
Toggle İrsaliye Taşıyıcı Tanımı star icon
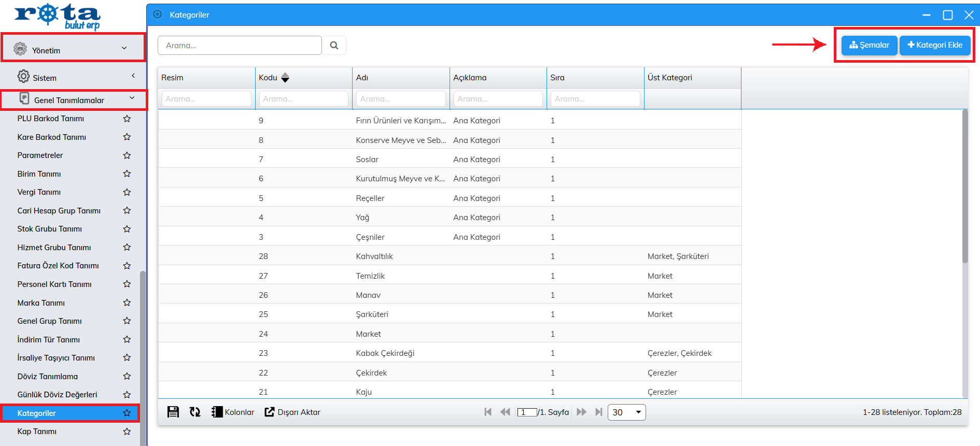click(127, 357)
